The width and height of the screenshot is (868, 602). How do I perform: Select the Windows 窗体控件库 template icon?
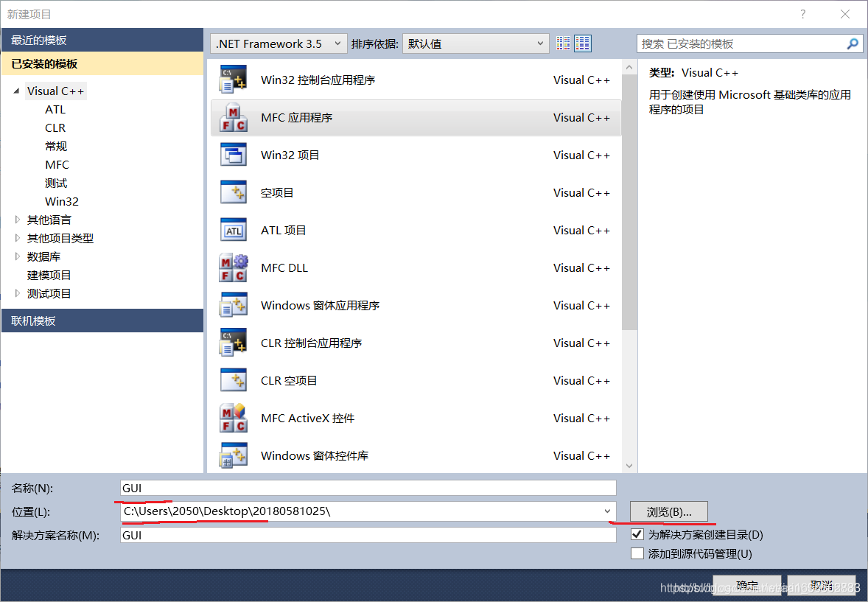pyautogui.click(x=233, y=456)
